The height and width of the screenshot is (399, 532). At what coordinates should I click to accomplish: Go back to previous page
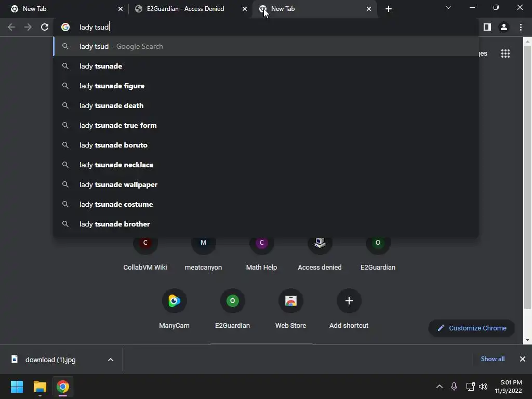point(11,27)
